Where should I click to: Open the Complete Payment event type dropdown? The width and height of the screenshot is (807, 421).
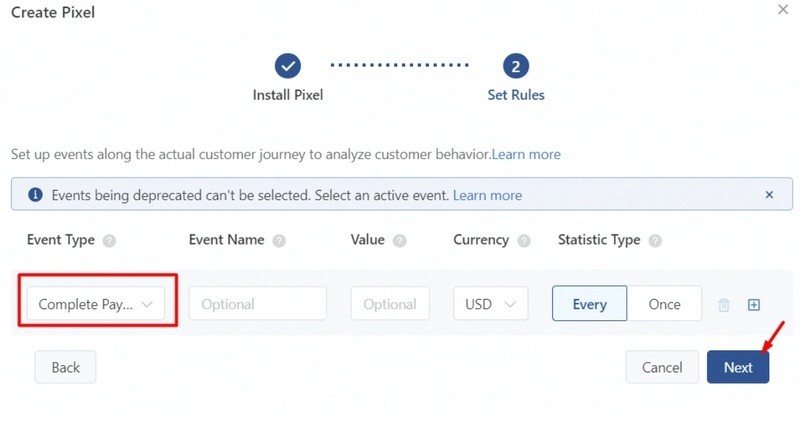coord(96,304)
